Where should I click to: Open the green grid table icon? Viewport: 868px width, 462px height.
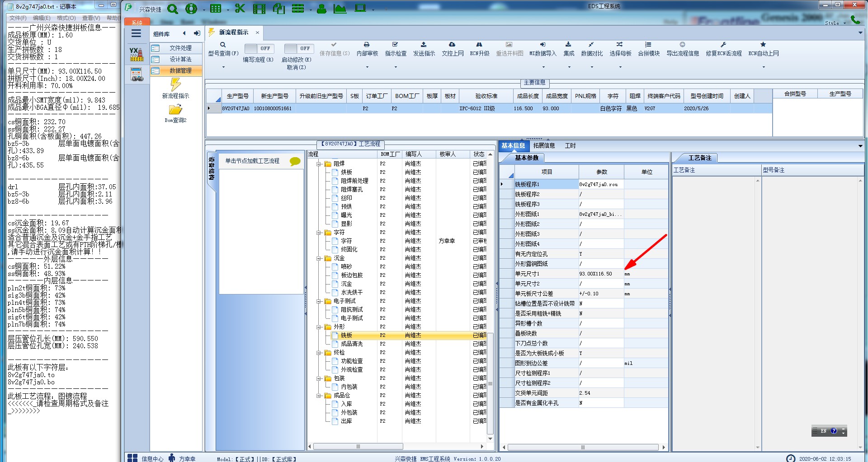click(x=216, y=9)
